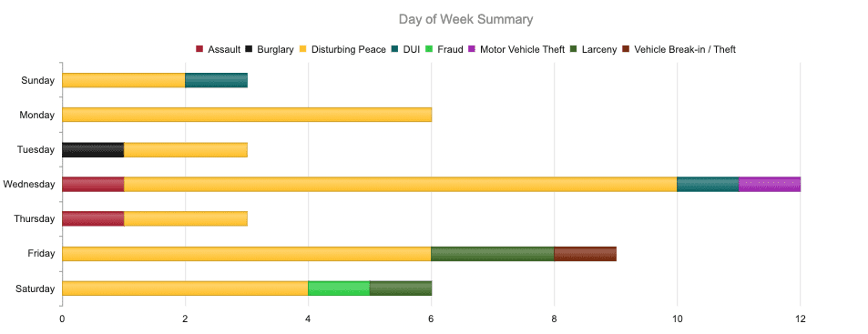Click Vehicle Break-in / Theft legend item
Screen dimensions: 868x334
coord(679,49)
